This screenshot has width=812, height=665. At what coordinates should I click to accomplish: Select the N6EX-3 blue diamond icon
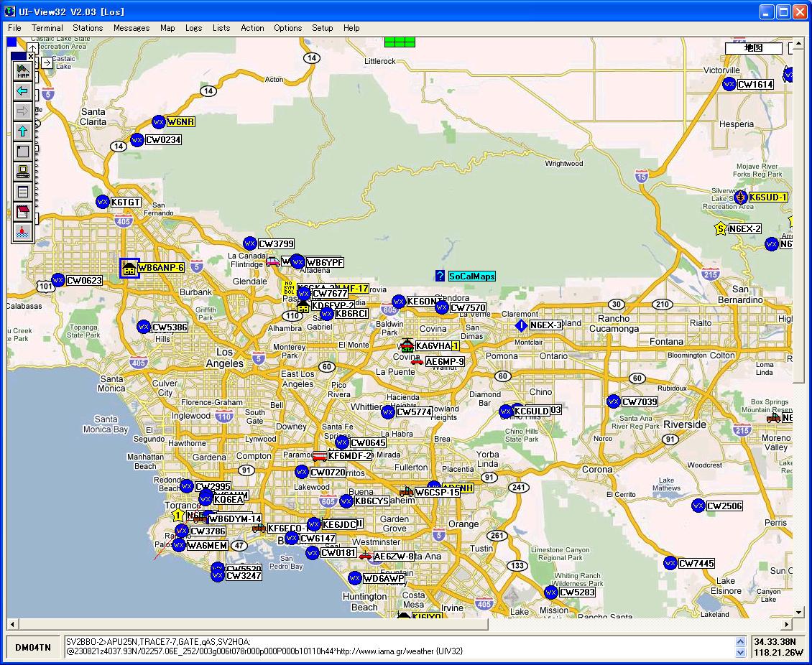522,325
